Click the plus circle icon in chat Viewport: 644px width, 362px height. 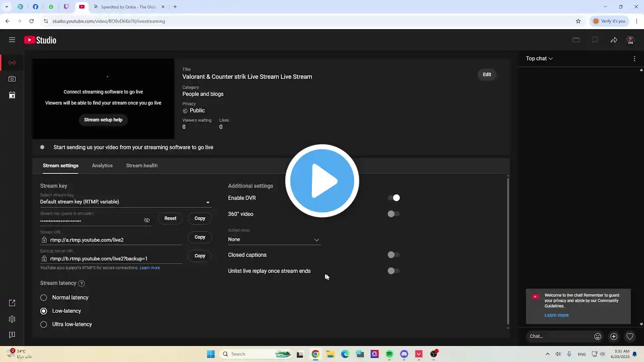coord(614,336)
